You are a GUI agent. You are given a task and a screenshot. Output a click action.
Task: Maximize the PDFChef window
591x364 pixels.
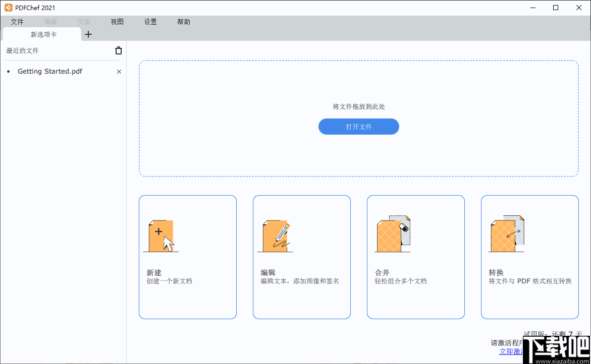(556, 8)
